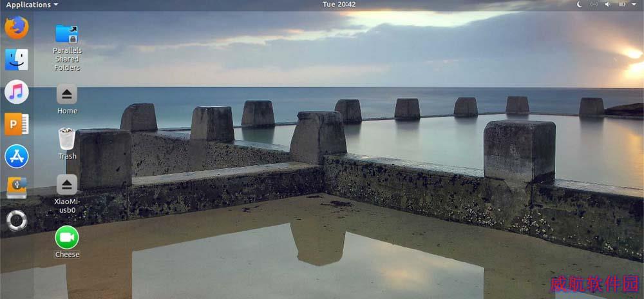Open the Tue 20:42 clock calendar

click(339, 5)
